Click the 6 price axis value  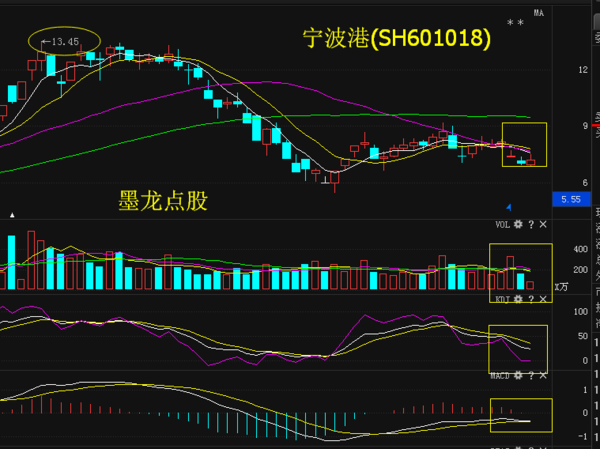tap(585, 183)
